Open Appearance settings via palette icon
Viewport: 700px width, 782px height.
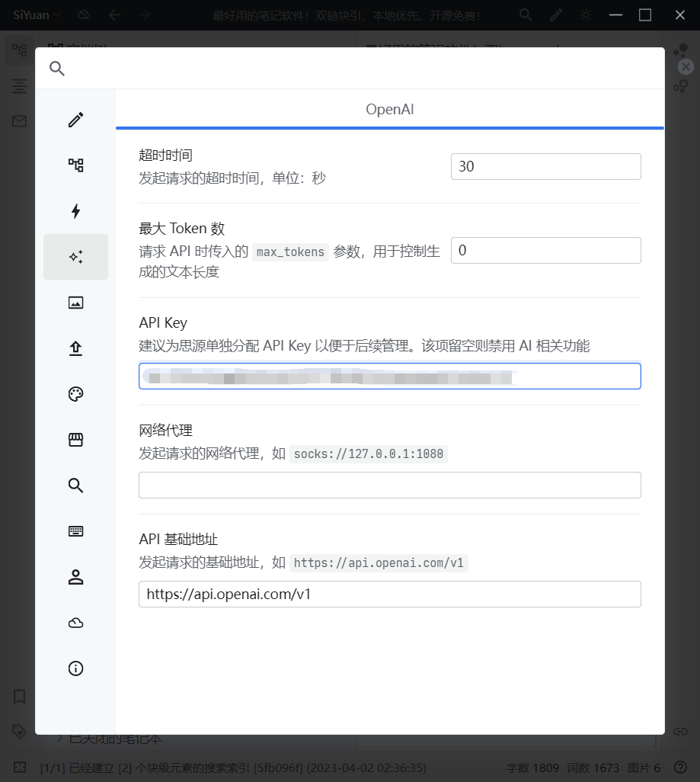[75, 394]
